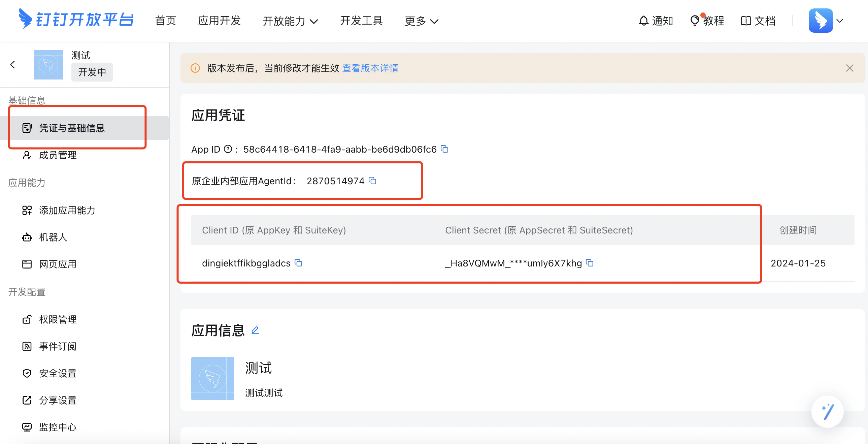Screen dimensions: 868x444
Task: Open 文档 docs with the book icon
Action: (758, 21)
